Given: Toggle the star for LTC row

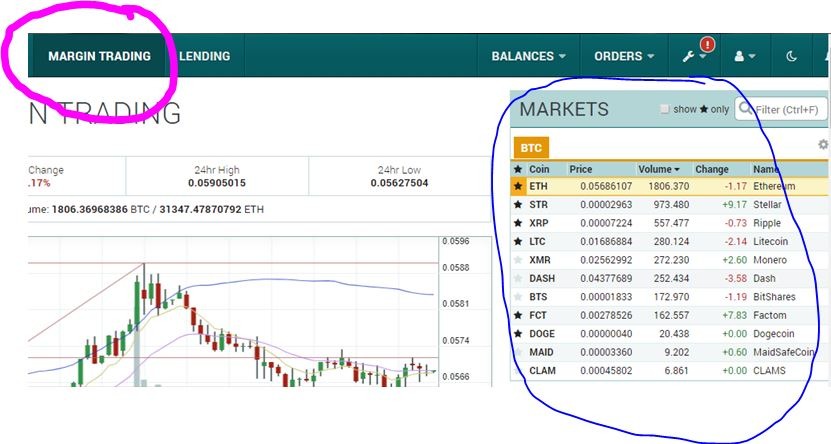Looking at the screenshot, I should (518, 242).
